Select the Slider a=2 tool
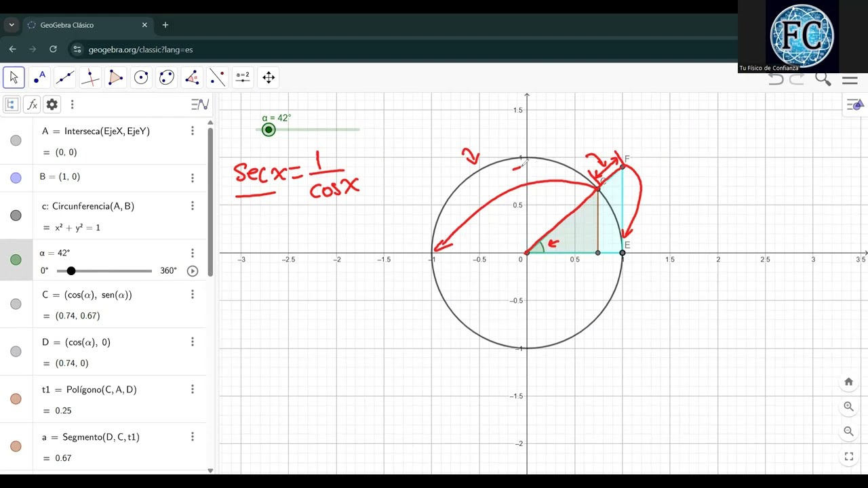868x488 pixels. [x=243, y=77]
